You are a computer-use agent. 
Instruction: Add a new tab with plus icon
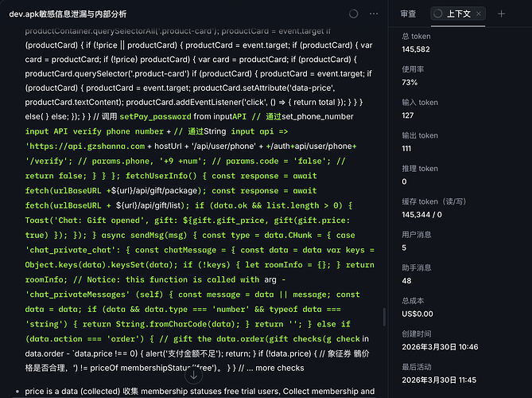pos(501,14)
